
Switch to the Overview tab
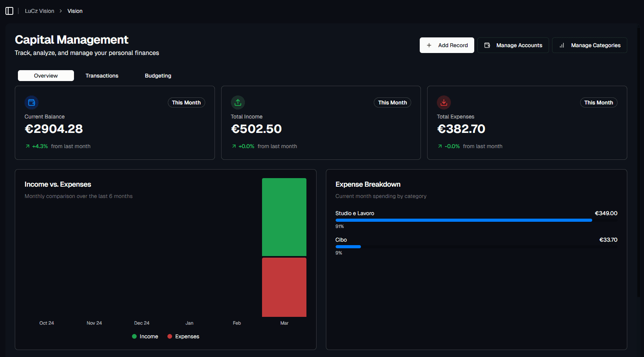tap(46, 76)
